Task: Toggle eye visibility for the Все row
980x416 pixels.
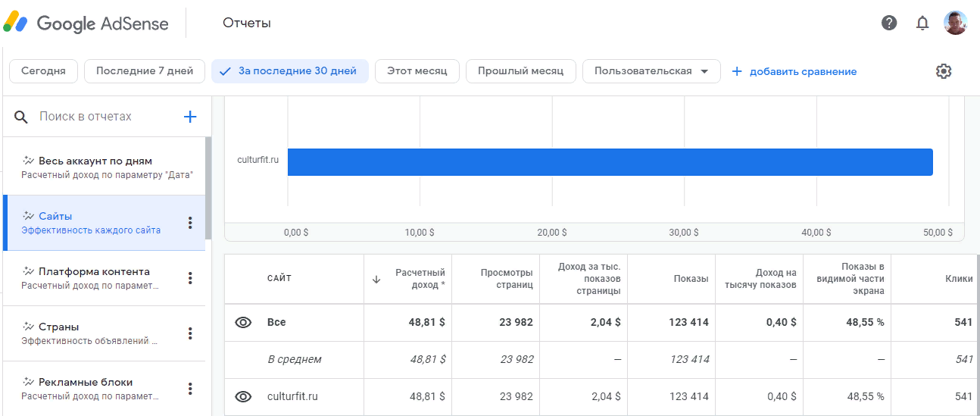Action: tap(242, 322)
